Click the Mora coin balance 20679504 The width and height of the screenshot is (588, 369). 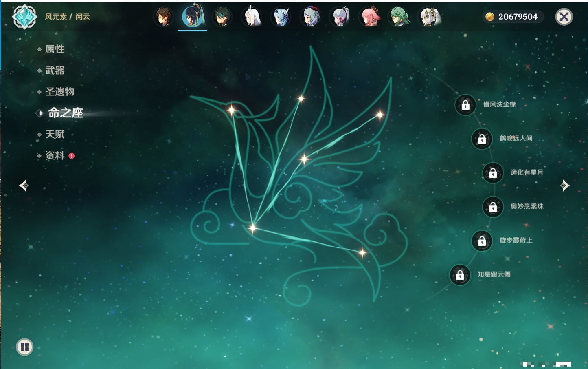pos(513,17)
